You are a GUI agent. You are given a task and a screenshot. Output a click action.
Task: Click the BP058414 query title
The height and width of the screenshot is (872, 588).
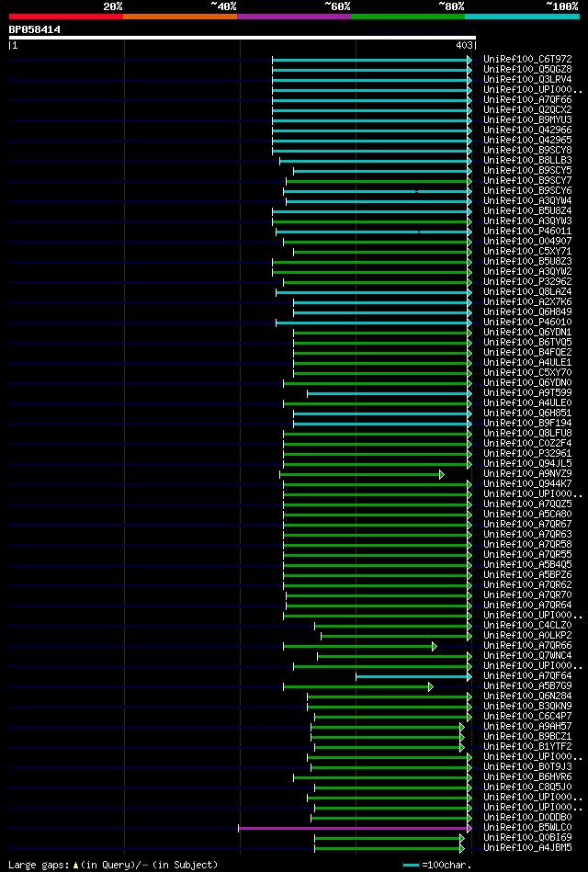pyautogui.click(x=35, y=29)
